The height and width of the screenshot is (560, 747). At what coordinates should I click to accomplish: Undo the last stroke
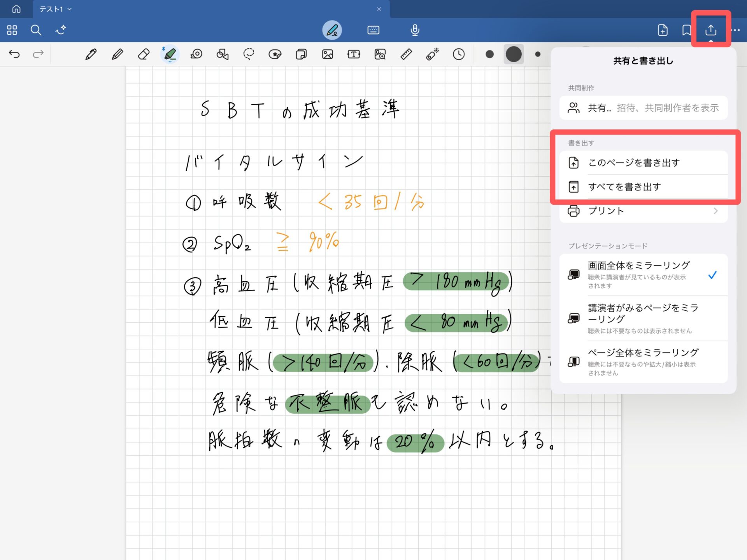(14, 54)
